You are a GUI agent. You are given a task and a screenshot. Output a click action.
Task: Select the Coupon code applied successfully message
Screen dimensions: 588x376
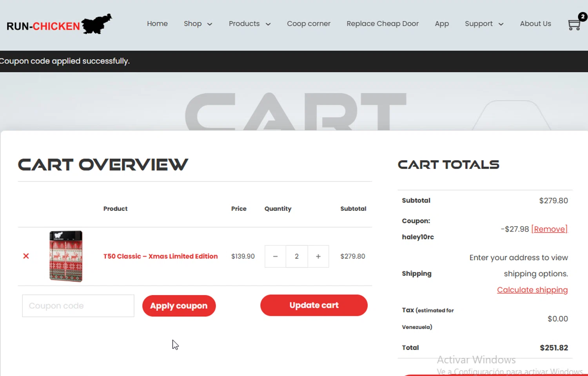pyautogui.click(x=65, y=61)
